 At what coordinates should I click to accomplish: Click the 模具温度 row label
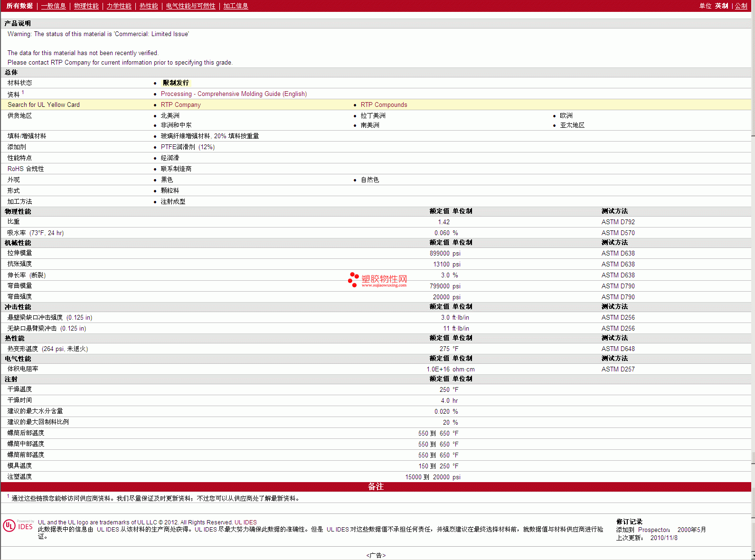point(19,466)
